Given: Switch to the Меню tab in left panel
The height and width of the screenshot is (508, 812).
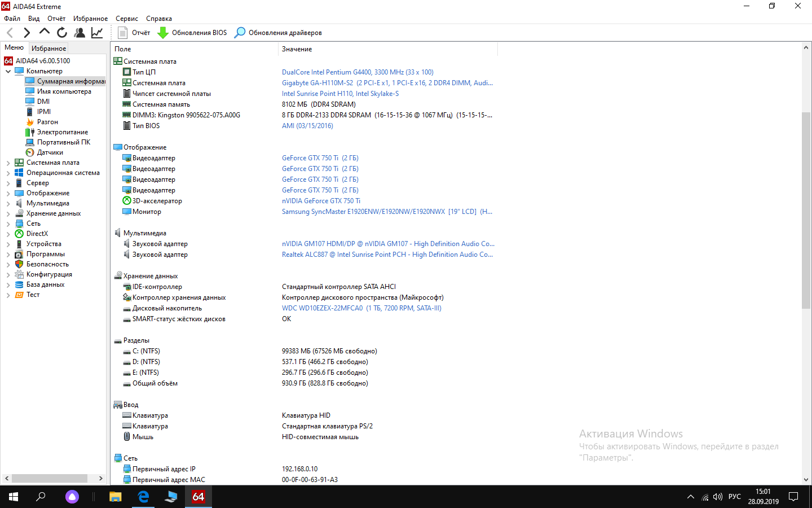Looking at the screenshot, I should (x=14, y=47).
